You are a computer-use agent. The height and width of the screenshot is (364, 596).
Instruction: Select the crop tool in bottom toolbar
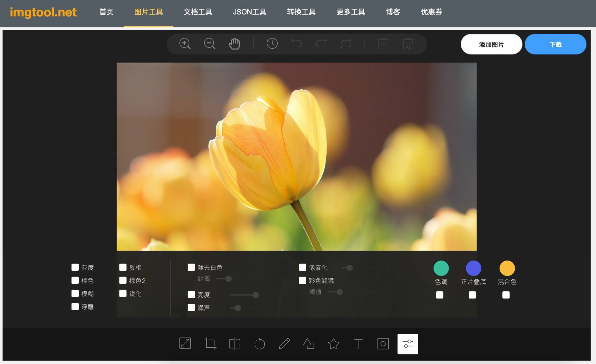click(x=210, y=344)
